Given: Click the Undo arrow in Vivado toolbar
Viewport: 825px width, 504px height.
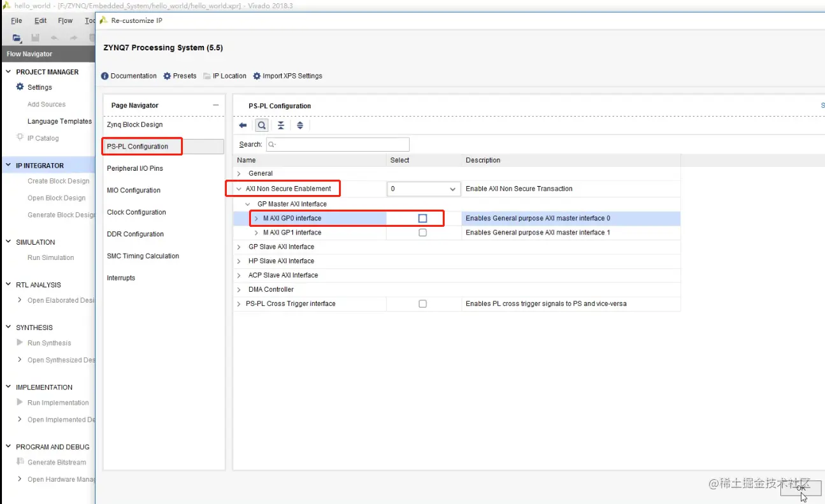Looking at the screenshot, I should [54, 38].
